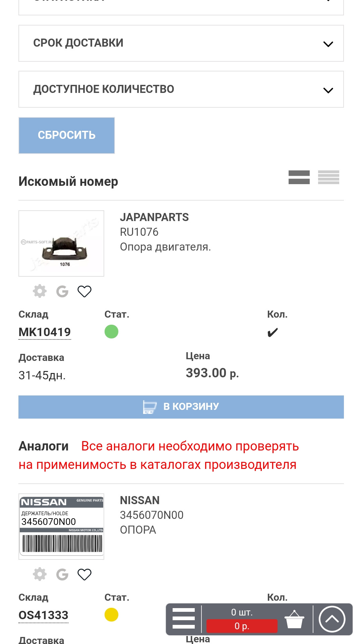362x644 pixels.
Task: Click the gear icon under NISSAN item
Action: pos(40,574)
